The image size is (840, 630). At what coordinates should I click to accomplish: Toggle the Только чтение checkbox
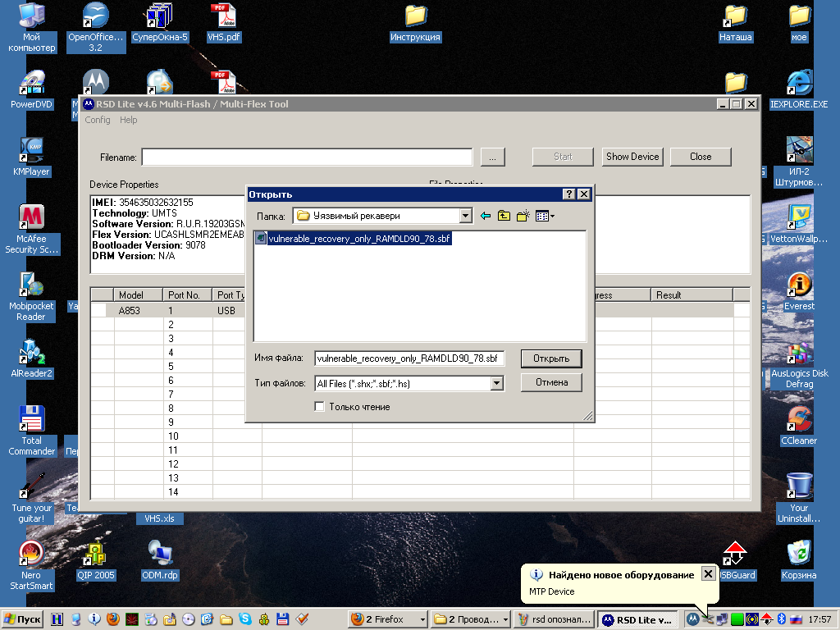pos(320,407)
